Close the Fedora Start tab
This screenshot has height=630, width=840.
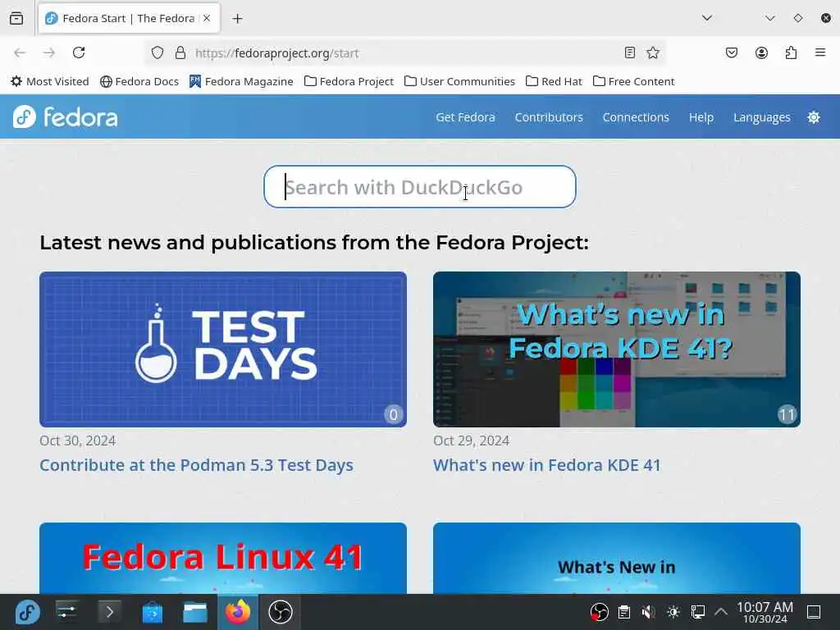(x=207, y=18)
